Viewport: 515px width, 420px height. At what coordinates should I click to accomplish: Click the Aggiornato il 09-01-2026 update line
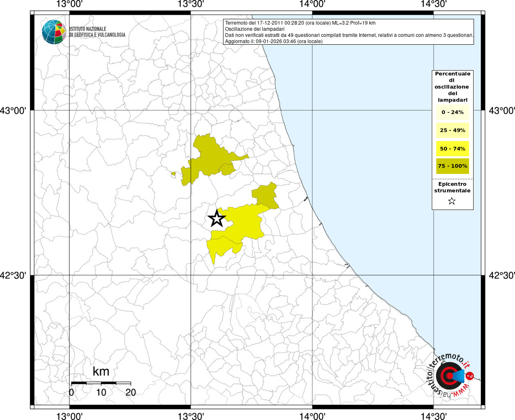(x=273, y=41)
